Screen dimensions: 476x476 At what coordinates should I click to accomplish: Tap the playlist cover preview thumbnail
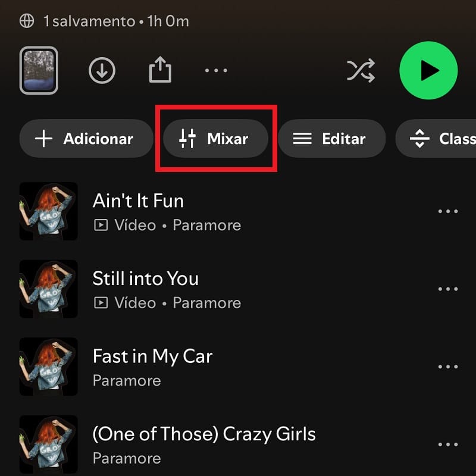pyautogui.click(x=39, y=70)
